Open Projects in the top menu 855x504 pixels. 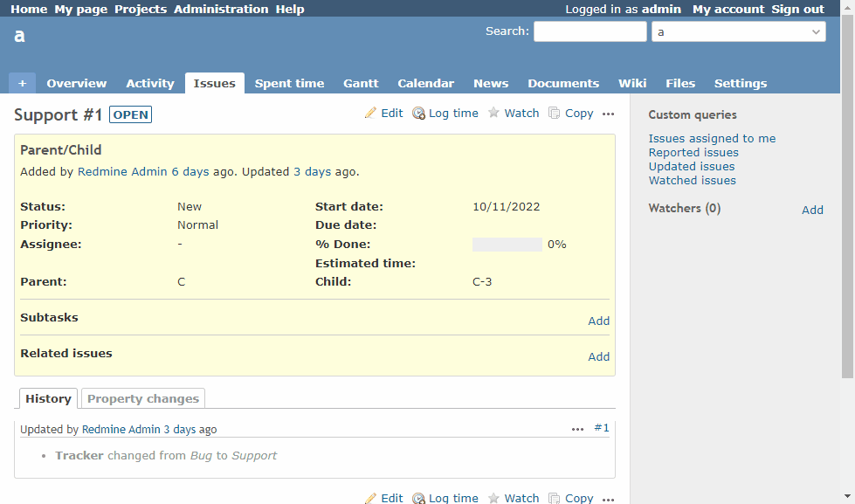(x=141, y=9)
